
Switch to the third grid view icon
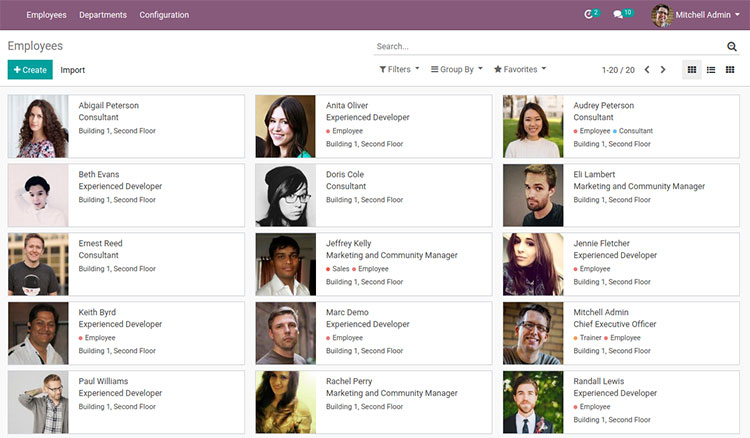(730, 70)
